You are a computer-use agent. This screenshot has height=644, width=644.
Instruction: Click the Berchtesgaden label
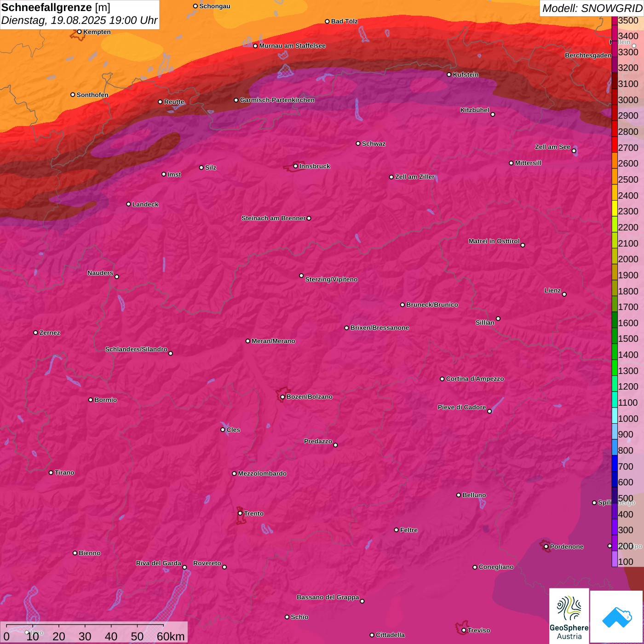(588, 55)
